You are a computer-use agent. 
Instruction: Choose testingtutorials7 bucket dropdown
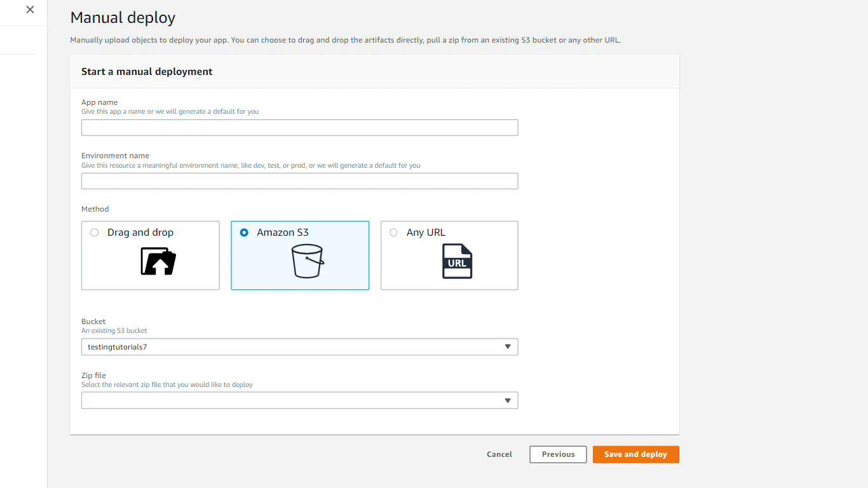click(299, 346)
